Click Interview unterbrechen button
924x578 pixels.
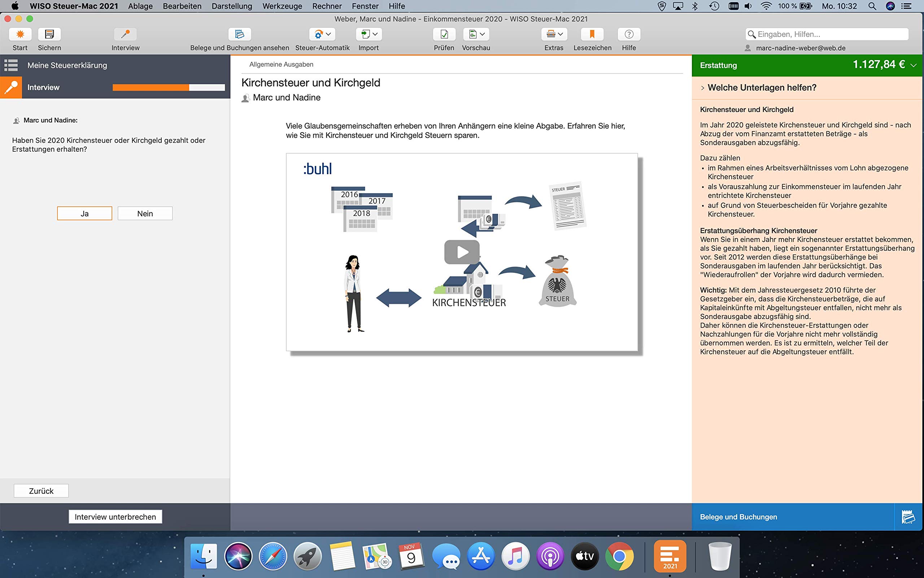click(x=115, y=517)
